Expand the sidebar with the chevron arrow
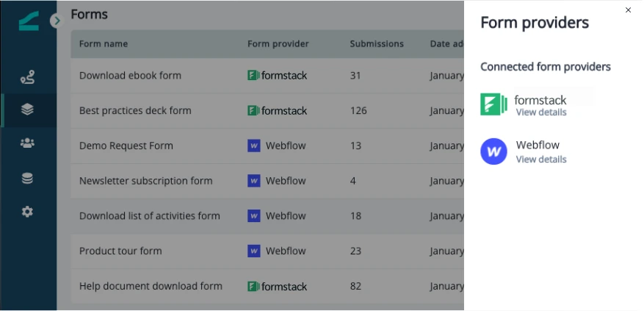The image size is (644, 311). 57,21
